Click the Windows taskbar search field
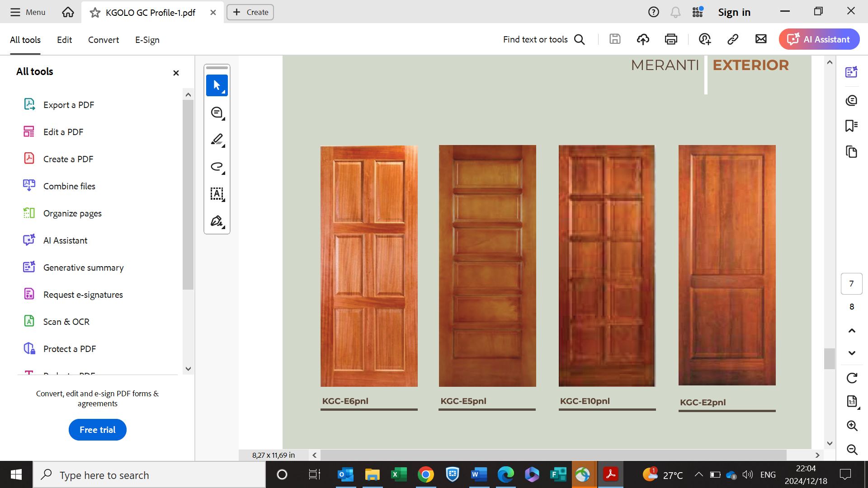 [x=149, y=475]
